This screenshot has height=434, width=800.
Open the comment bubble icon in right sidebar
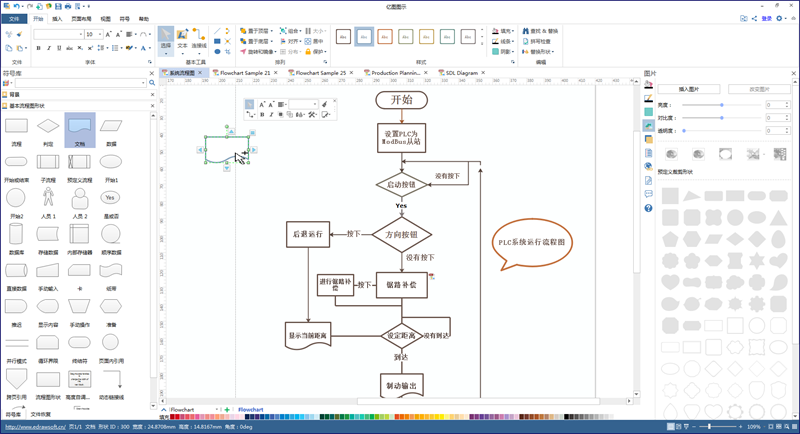[648, 194]
